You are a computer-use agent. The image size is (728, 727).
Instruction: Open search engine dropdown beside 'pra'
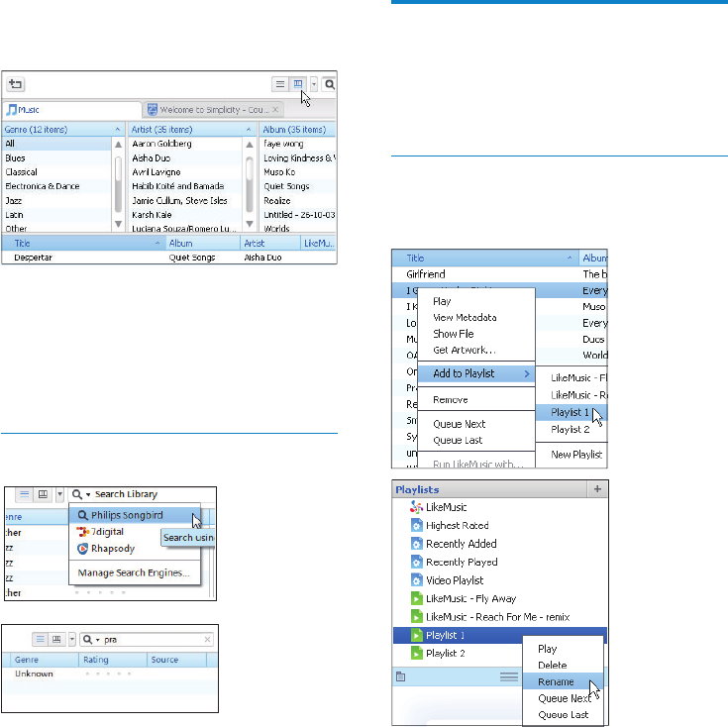90,640
